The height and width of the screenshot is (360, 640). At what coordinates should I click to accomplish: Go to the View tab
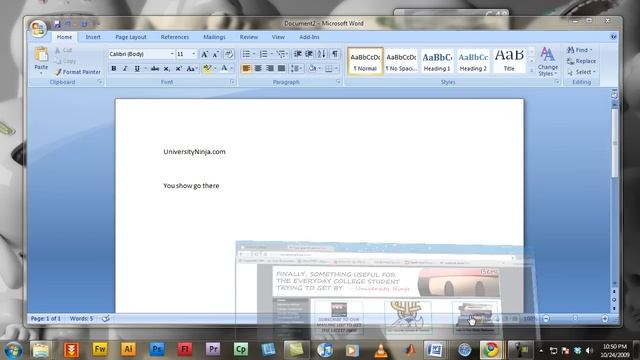tap(278, 37)
